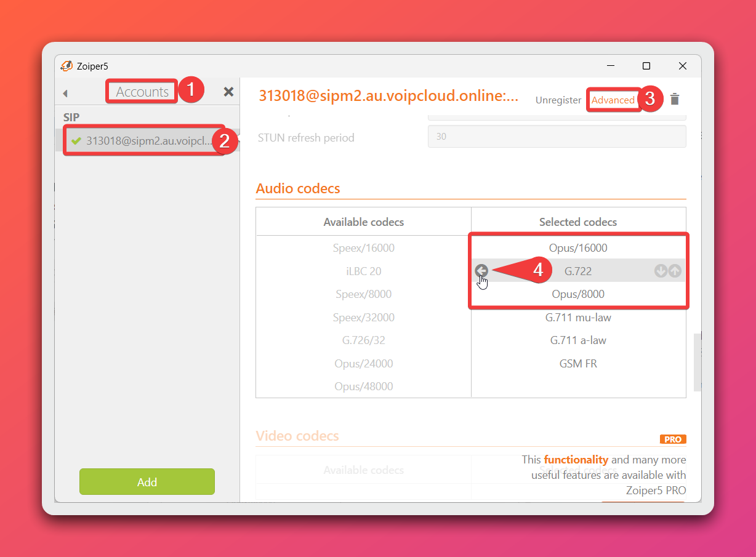Unregister the SIP account

point(558,100)
